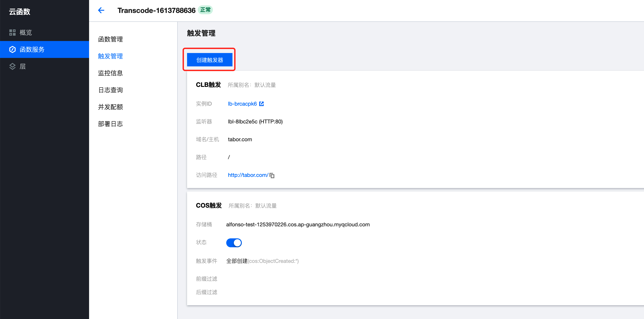Click the 域名/主机 label
Viewport: 644px width, 319px height.
coord(207,139)
